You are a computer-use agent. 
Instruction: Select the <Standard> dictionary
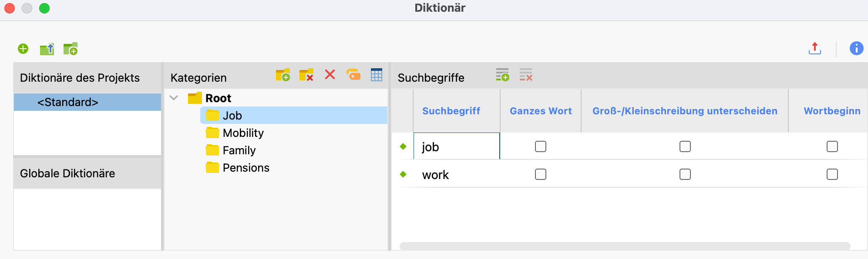(87, 102)
